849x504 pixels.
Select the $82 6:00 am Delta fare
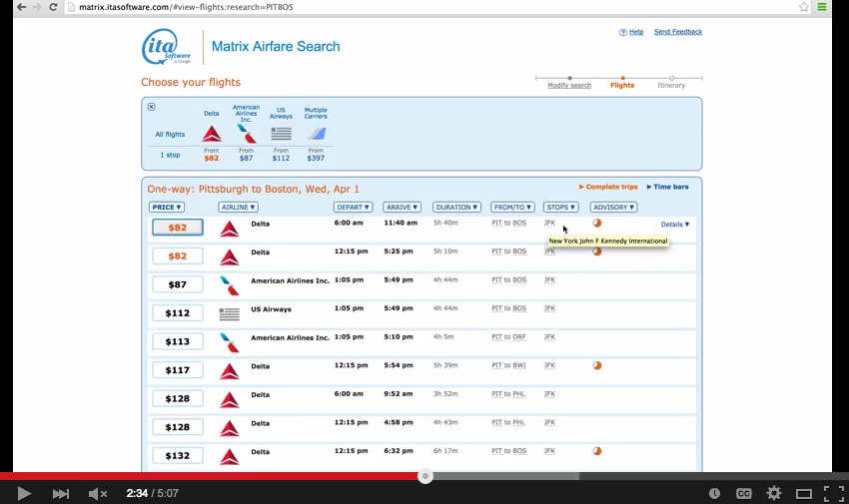[x=178, y=228]
